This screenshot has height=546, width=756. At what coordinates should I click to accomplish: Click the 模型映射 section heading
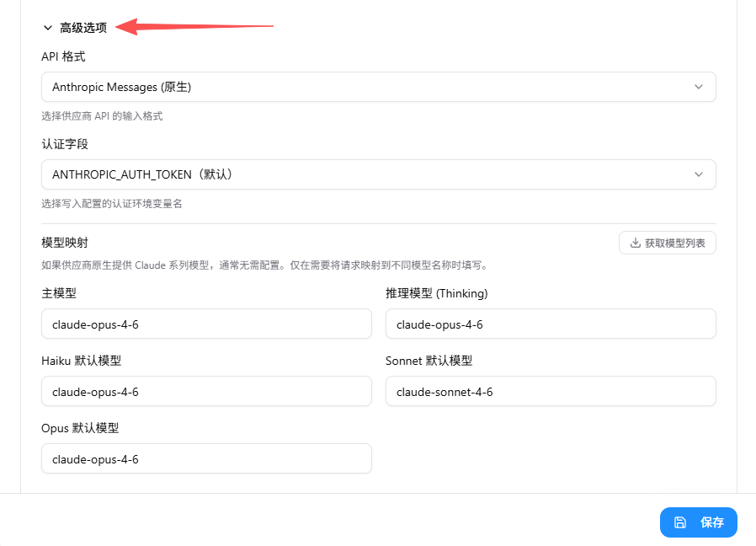pyautogui.click(x=65, y=243)
